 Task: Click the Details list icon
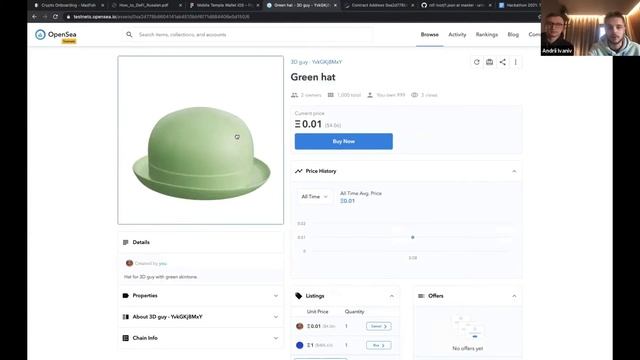pyautogui.click(x=126, y=242)
